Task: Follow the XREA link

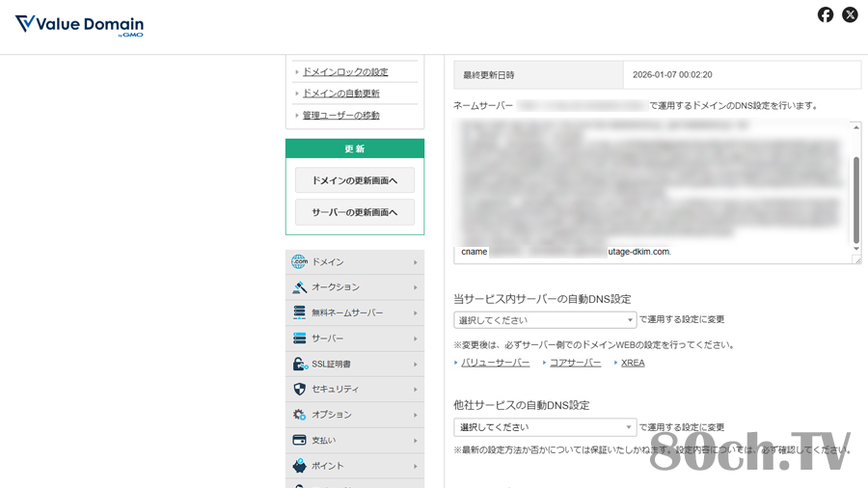Action: pos(633,363)
